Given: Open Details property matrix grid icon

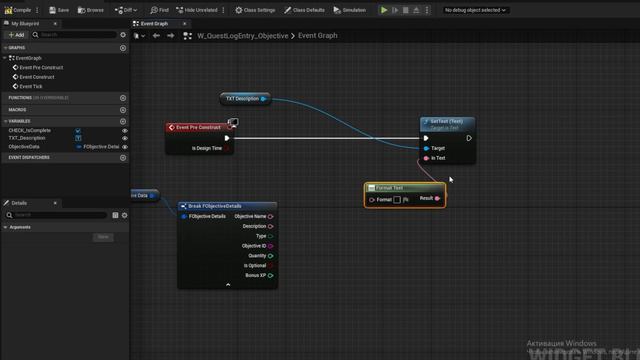Looking at the screenshot, I should pyautogui.click(x=116, y=215).
